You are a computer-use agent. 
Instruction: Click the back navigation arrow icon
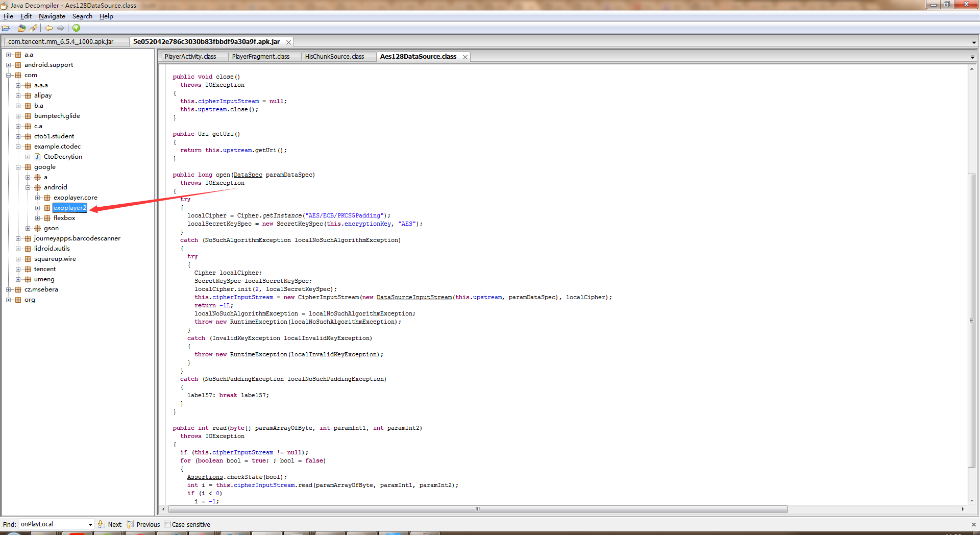(x=49, y=28)
